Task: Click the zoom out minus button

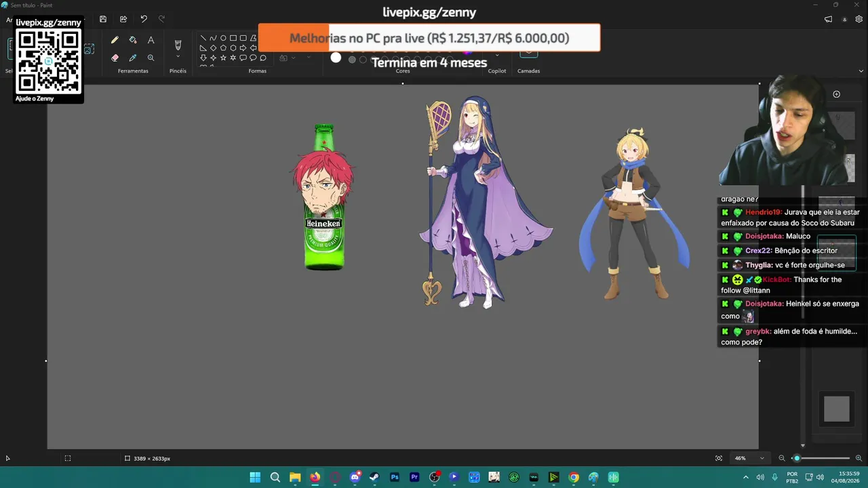Action: point(782,458)
